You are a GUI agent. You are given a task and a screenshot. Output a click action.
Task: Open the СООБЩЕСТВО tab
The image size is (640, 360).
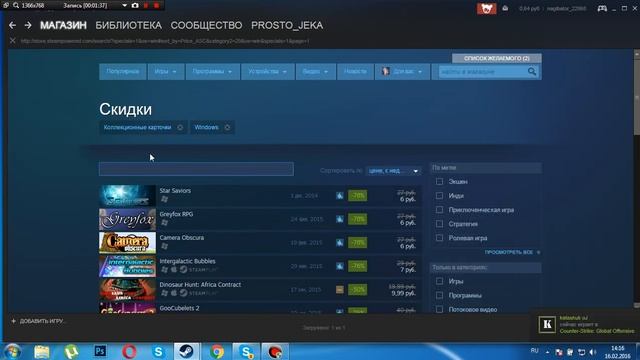(x=206, y=25)
